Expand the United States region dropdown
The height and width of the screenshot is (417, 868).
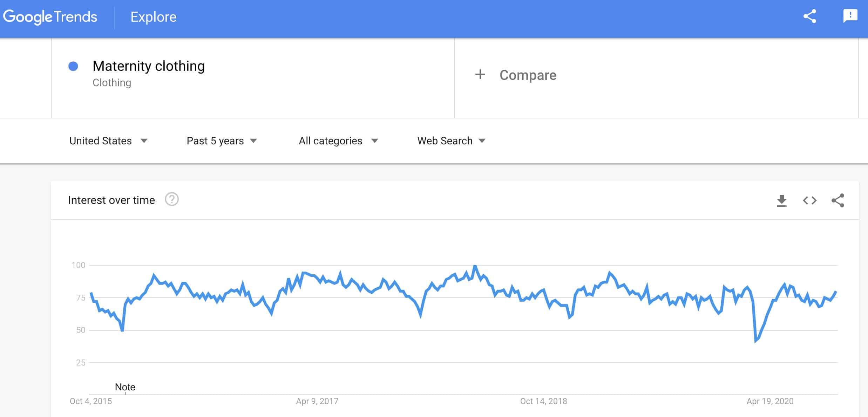(x=108, y=141)
